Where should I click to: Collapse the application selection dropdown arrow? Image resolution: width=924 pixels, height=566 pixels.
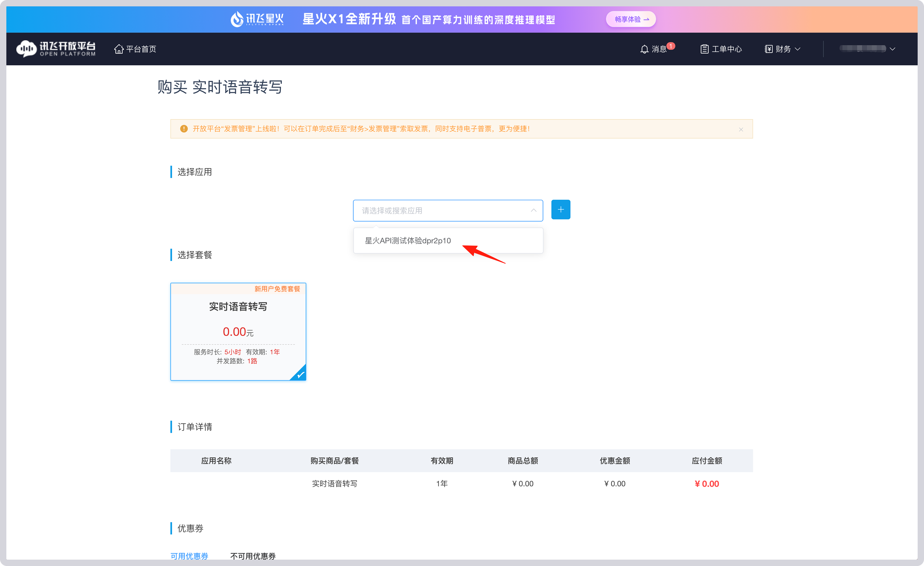(x=533, y=210)
